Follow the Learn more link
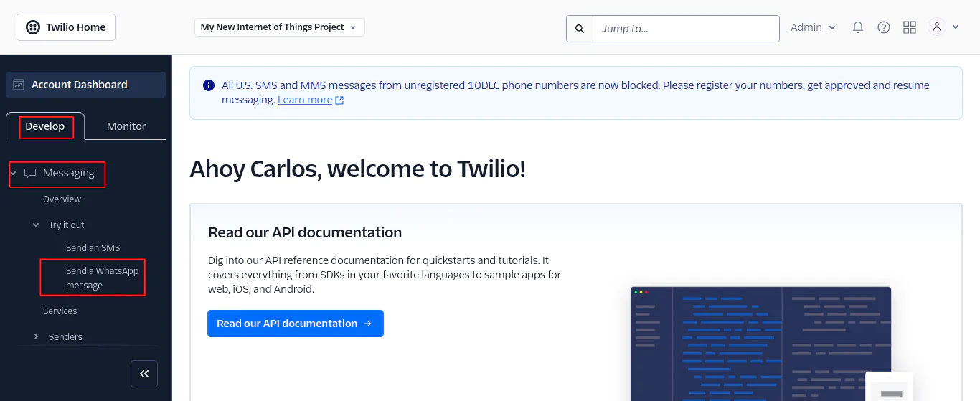The width and height of the screenshot is (980, 401). [305, 100]
